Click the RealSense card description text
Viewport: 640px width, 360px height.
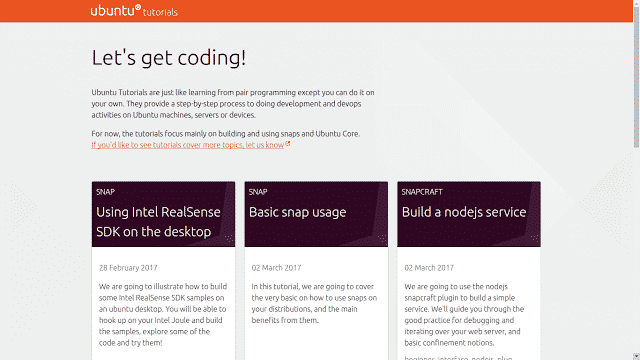click(163, 315)
